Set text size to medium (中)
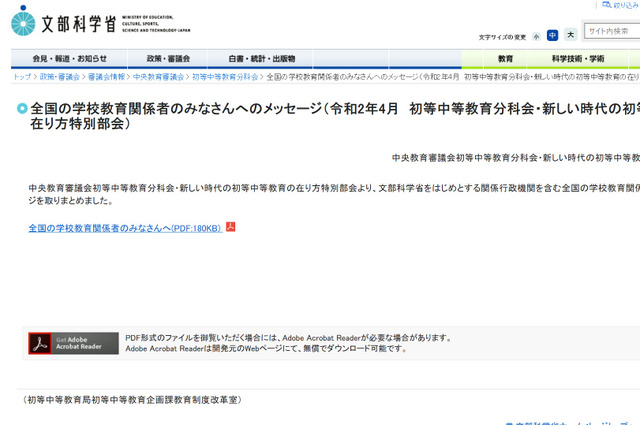The height and width of the screenshot is (426, 640). point(552,36)
